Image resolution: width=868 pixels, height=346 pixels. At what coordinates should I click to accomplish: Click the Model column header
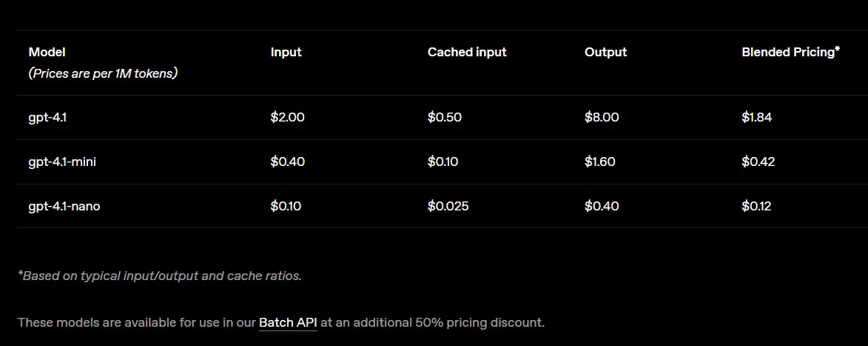(x=47, y=52)
